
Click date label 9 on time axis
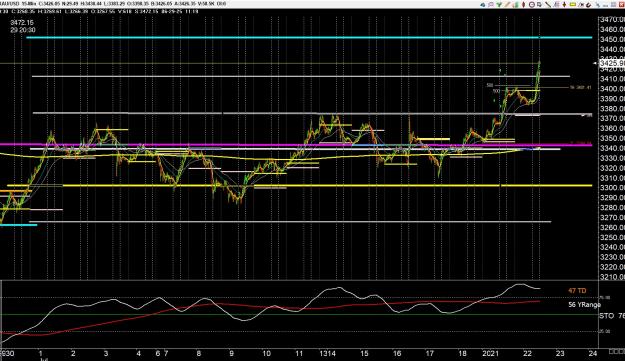tap(232, 353)
